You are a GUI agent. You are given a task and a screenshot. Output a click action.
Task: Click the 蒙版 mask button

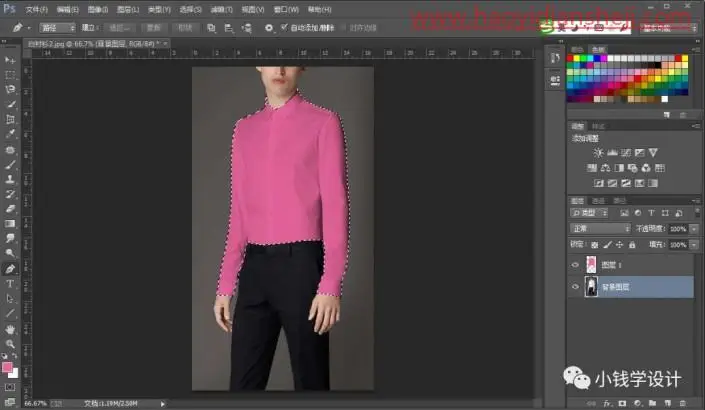(x=153, y=28)
